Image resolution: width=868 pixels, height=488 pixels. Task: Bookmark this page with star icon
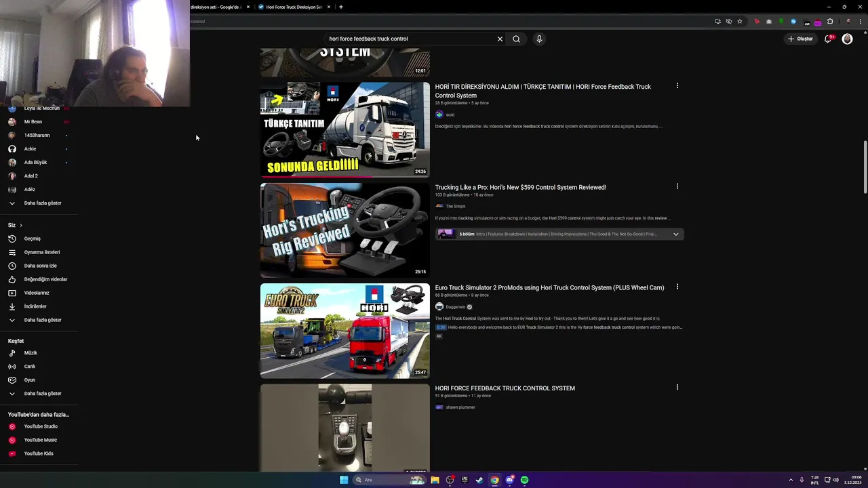(740, 21)
